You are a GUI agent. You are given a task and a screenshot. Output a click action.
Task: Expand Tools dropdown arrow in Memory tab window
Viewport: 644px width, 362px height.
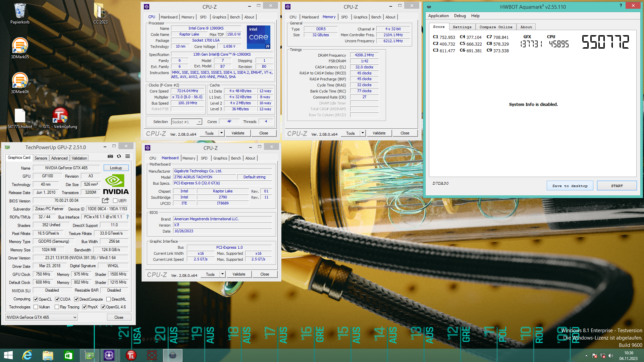pyautogui.click(x=363, y=133)
